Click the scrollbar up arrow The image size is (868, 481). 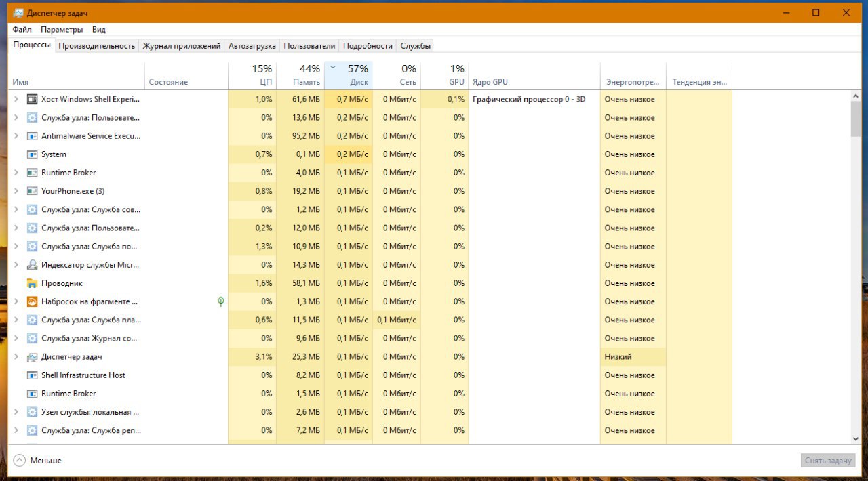point(855,97)
